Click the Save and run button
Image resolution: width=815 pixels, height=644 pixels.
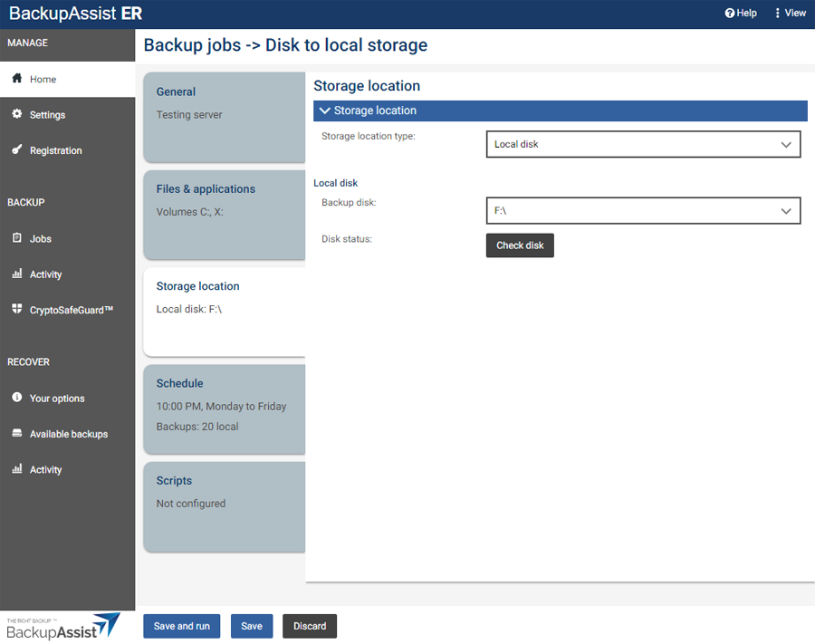tap(181, 626)
